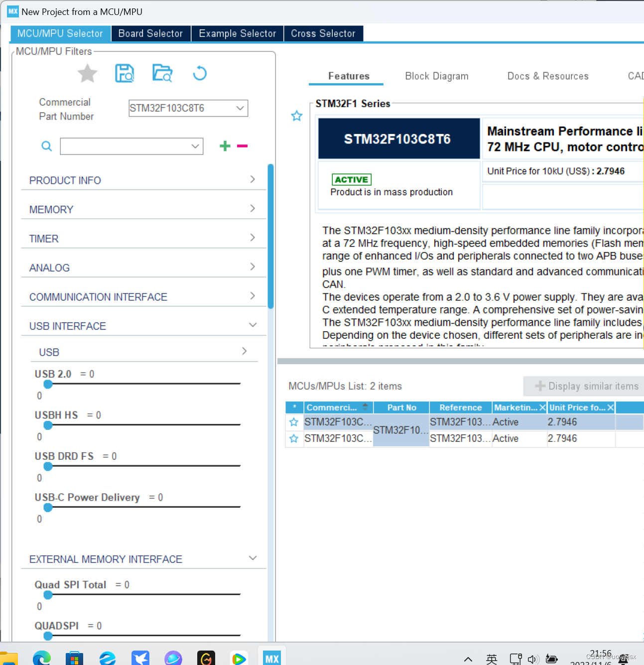Sort by the Reference column header
644x665 pixels.
click(x=460, y=407)
